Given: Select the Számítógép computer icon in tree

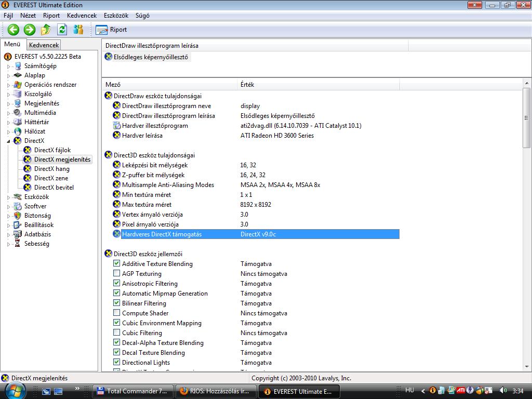Looking at the screenshot, I should click(18, 66).
